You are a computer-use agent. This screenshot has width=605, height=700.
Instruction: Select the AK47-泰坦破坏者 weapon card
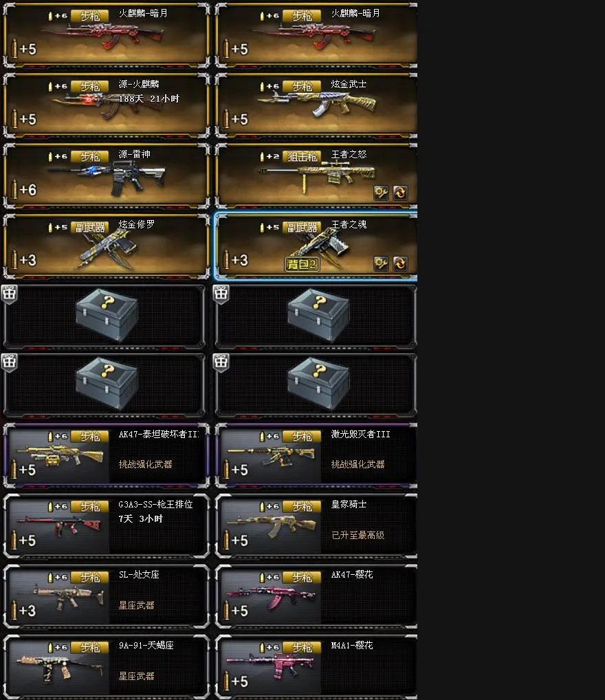point(107,456)
